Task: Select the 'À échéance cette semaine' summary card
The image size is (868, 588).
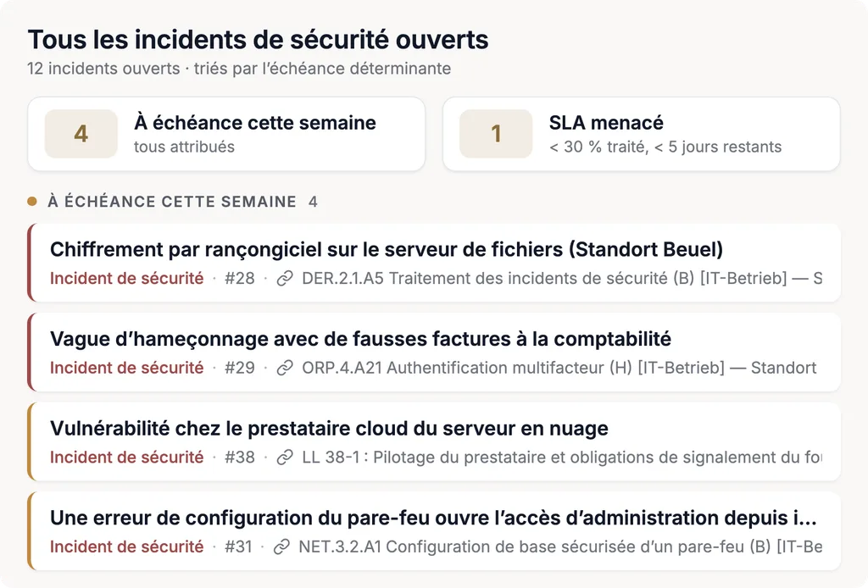Action: pos(226,134)
